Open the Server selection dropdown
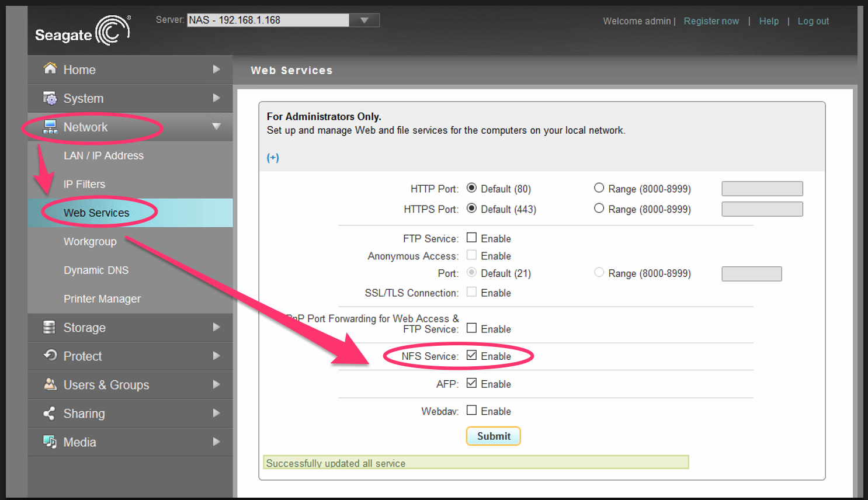The width and height of the screenshot is (868, 500). click(364, 20)
